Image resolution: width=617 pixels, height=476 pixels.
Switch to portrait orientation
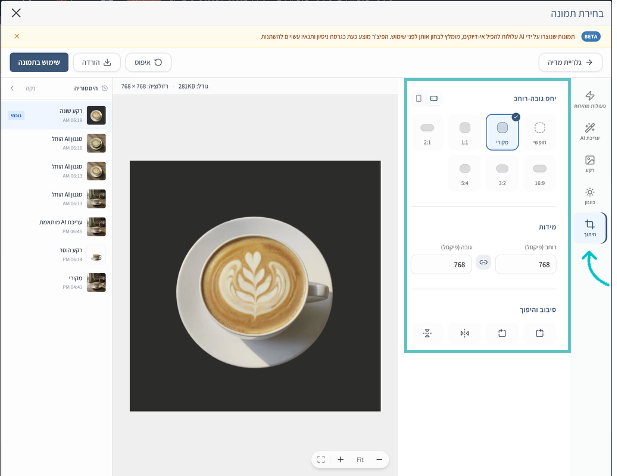(419, 98)
